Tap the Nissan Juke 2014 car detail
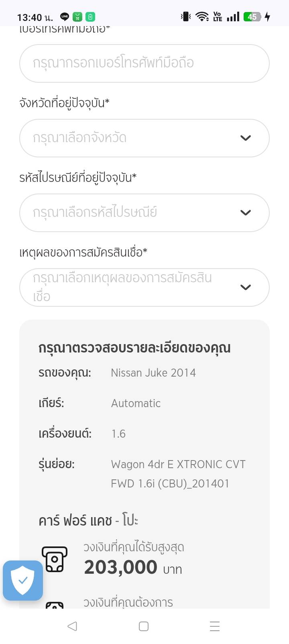289x644 pixels. click(153, 373)
